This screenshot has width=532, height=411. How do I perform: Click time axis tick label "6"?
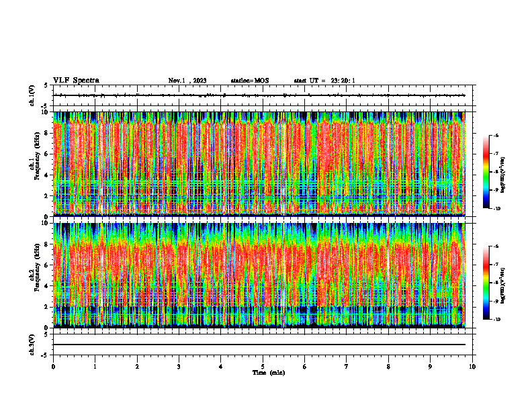[x=305, y=367]
